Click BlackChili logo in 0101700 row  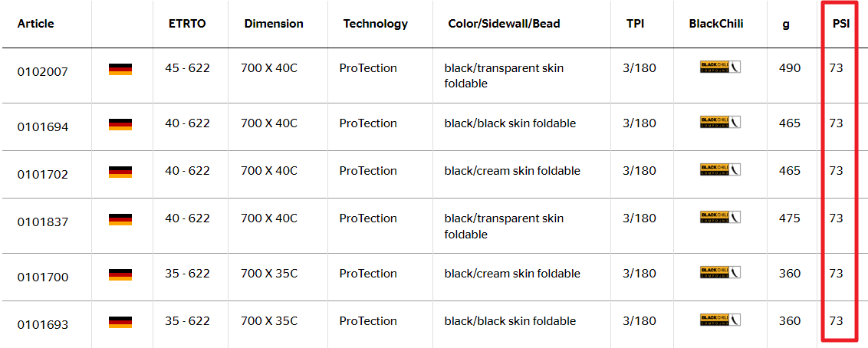click(720, 272)
